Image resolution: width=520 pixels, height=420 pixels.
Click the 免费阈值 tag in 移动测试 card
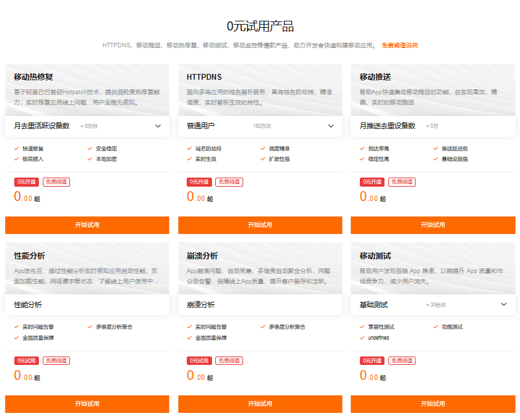(x=402, y=360)
